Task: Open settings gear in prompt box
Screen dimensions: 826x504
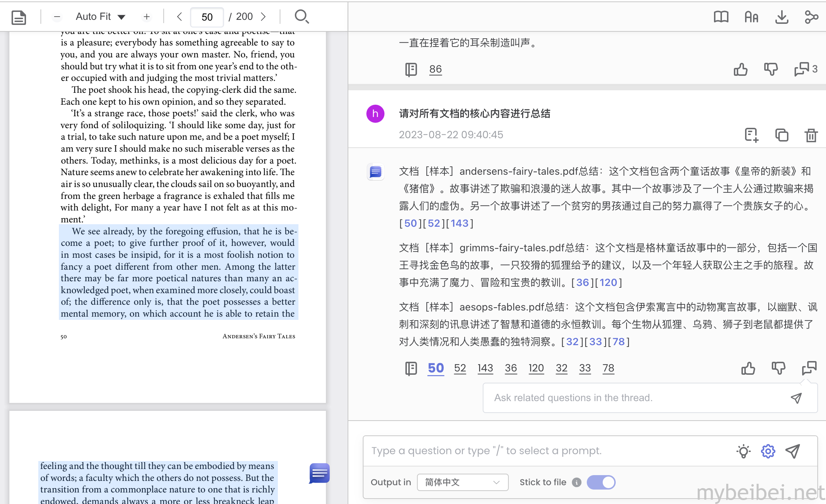Action: pos(768,451)
